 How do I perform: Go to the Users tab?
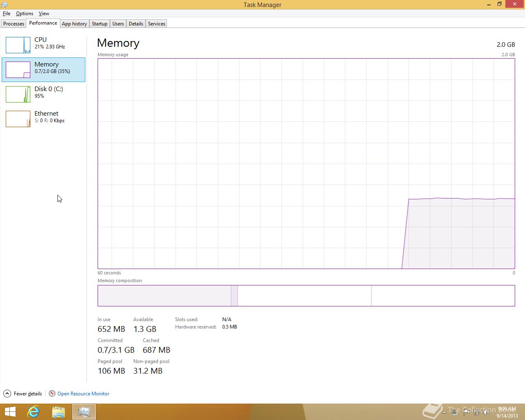point(118,24)
